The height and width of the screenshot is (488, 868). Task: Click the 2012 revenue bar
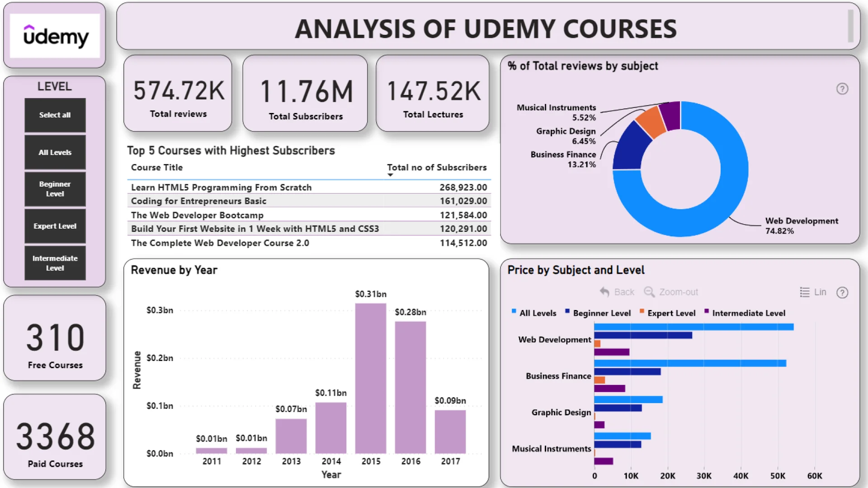point(251,451)
